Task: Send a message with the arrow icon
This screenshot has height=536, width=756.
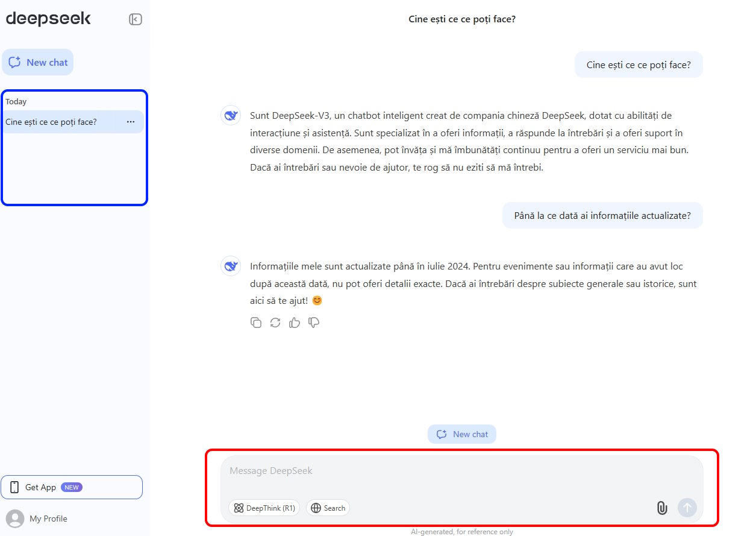Action: [687, 508]
